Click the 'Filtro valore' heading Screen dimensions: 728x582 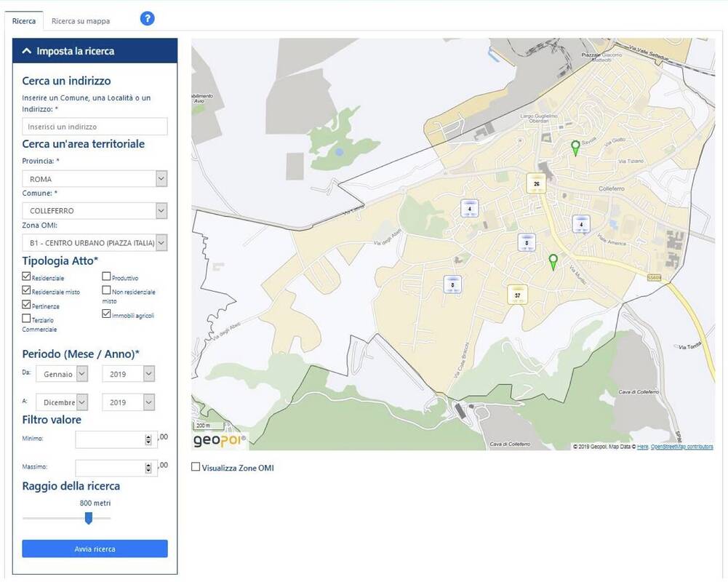[x=52, y=420]
